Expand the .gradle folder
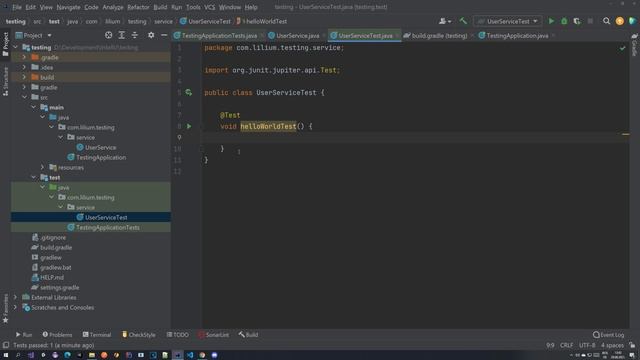640x360 pixels. point(24,58)
